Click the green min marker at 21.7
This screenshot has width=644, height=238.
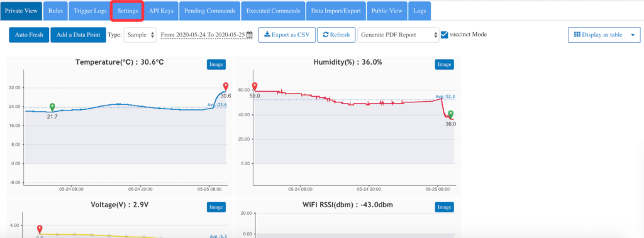pyautogui.click(x=52, y=107)
